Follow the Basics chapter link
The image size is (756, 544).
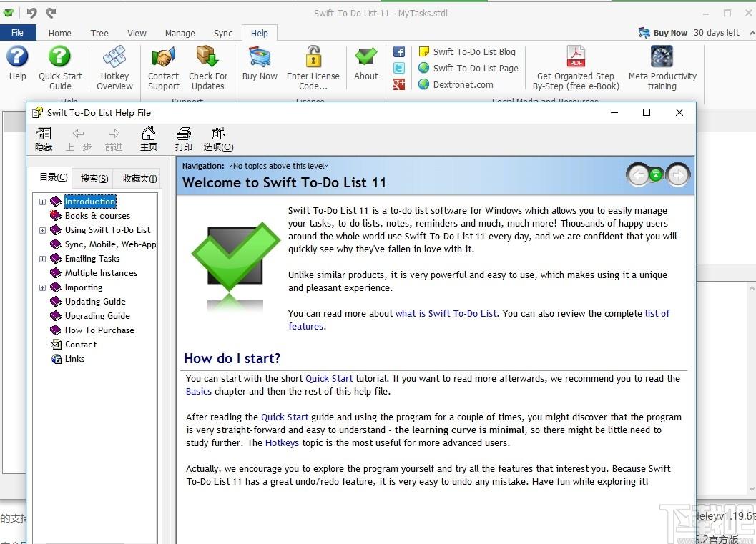tap(199, 391)
